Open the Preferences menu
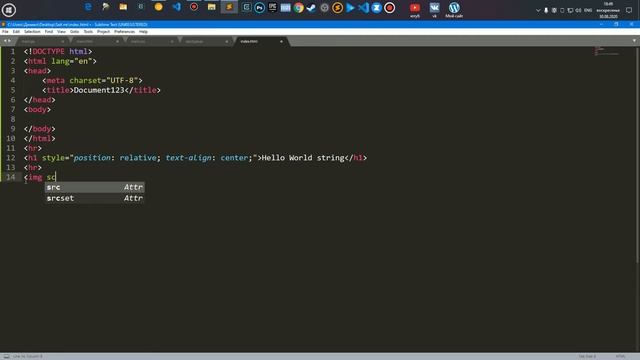 point(124,31)
